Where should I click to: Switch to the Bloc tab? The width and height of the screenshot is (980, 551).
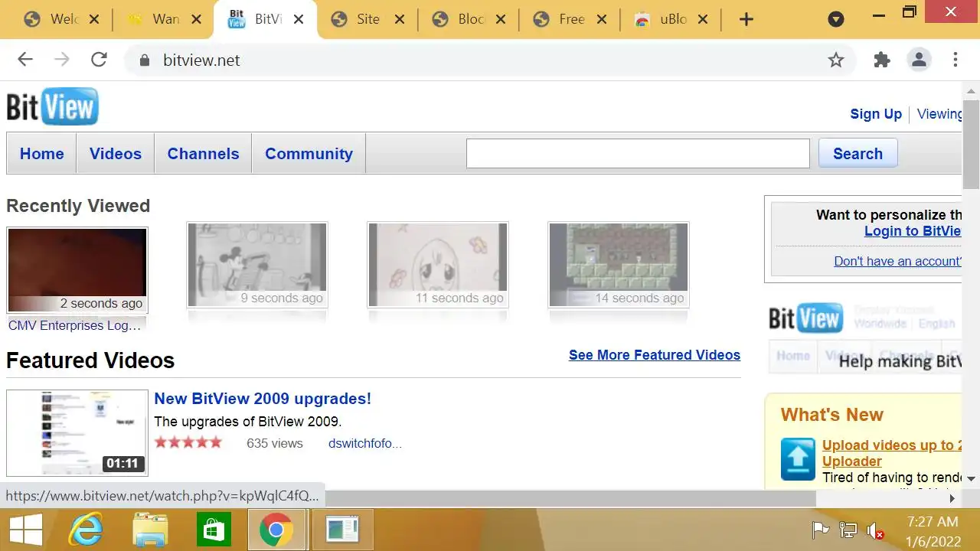coord(470,19)
